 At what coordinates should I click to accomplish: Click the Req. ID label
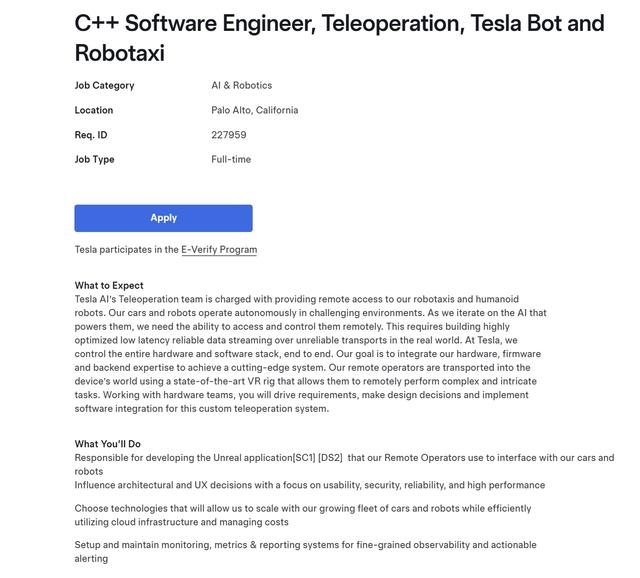point(91,135)
